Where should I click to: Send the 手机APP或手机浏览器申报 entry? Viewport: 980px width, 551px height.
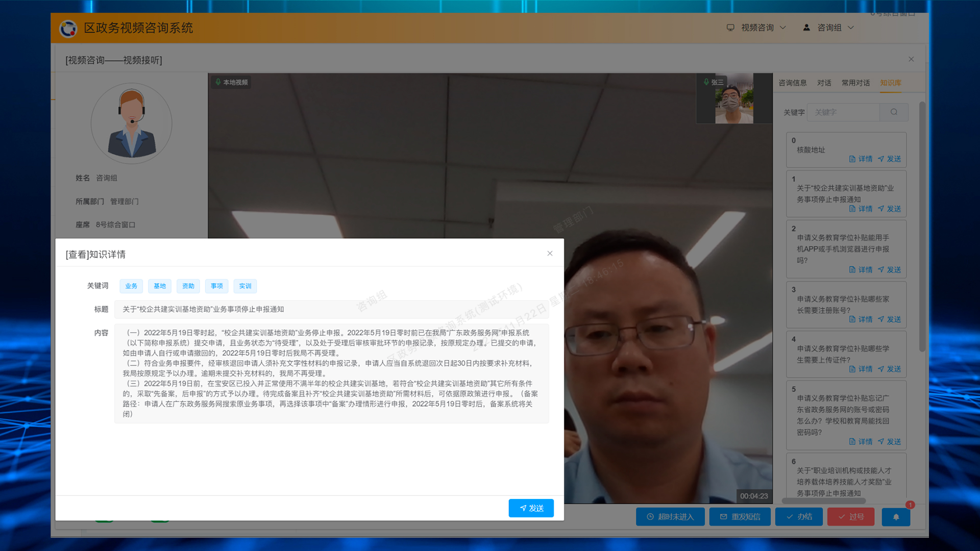pyautogui.click(x=889, y=270)
